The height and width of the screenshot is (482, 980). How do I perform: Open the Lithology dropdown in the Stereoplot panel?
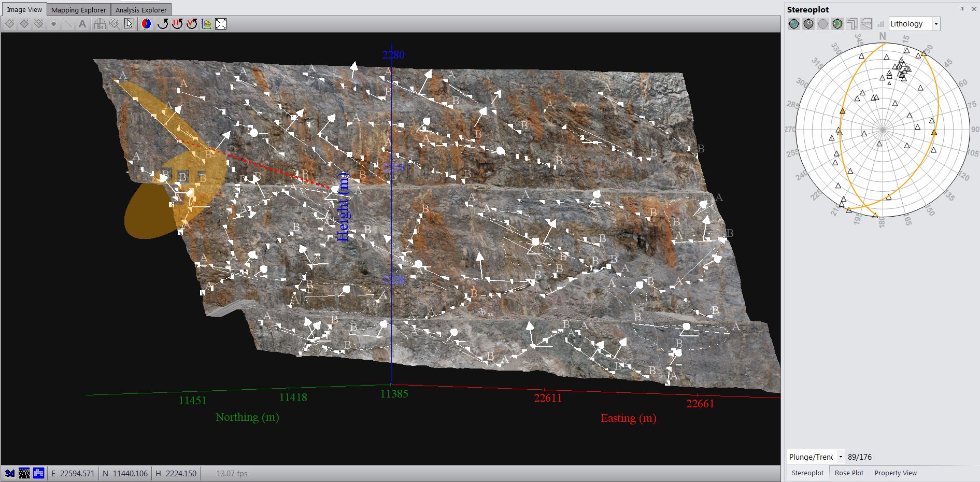(x=935, y=24)
